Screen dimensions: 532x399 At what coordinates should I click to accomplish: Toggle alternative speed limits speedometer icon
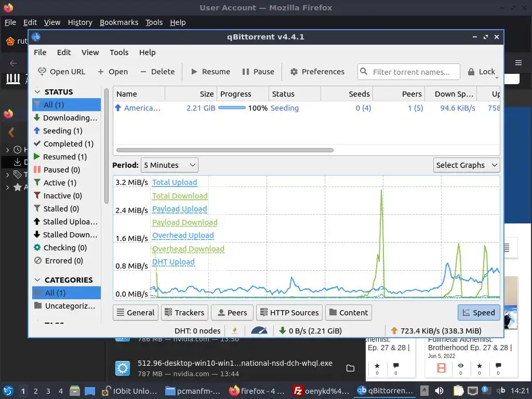pos(259,330)
